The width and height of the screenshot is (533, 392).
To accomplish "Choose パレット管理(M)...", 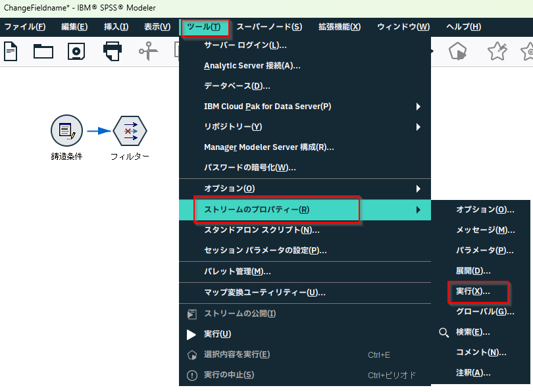I will (x=305, y=272).
